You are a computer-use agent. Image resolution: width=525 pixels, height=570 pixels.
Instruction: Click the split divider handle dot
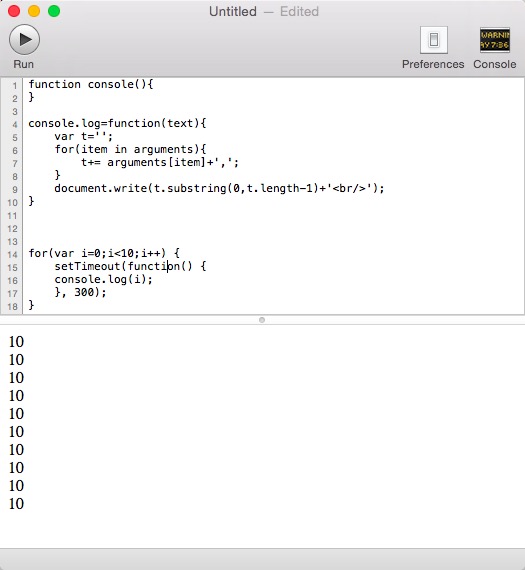coord(262,320)
